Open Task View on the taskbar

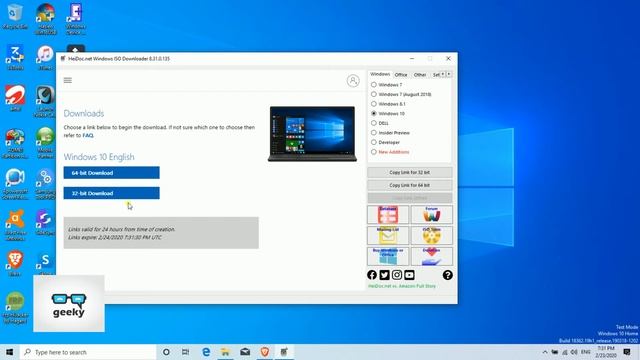[186, 352]
